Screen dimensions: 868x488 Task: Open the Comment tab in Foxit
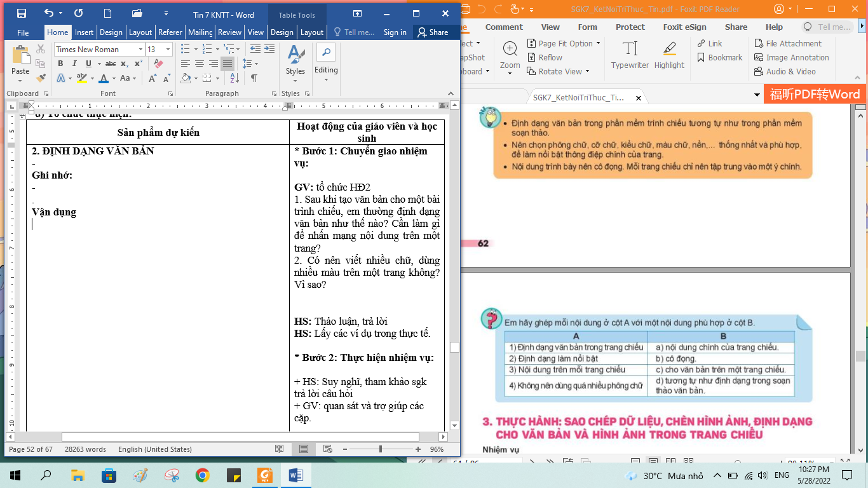(x=504, y=27)
